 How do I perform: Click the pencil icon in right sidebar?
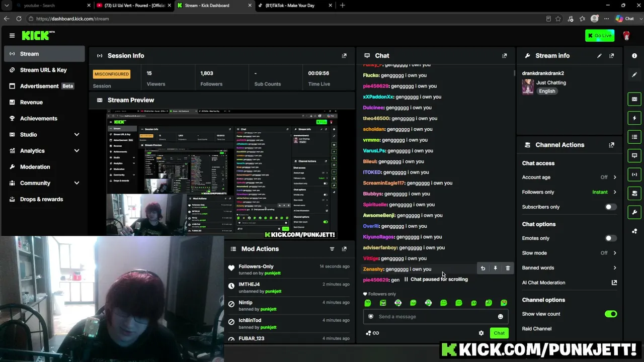[x=634, y=75]
